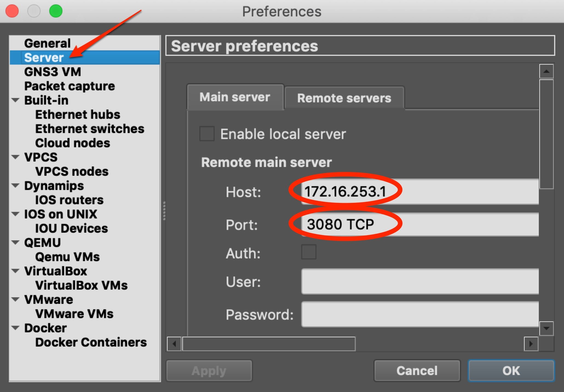Click the Host address field
Image resolution: width=564 pixels, height=392 pixels.
[420, 191]
